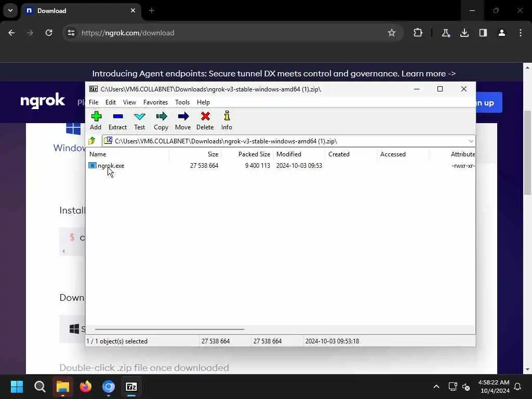Image resolution: width=532 pixels, height=399 pixels.
Task: Show hidden system tray icons
Action: coord(436,387)
